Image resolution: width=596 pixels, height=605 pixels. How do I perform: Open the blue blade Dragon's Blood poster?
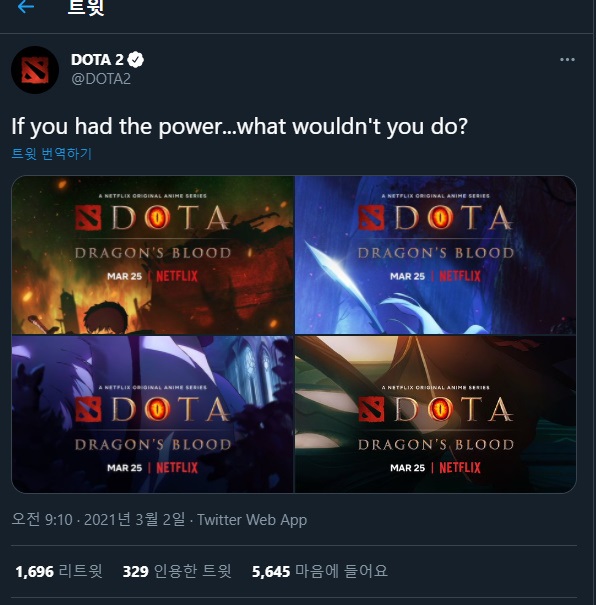(x=436, y=255)
